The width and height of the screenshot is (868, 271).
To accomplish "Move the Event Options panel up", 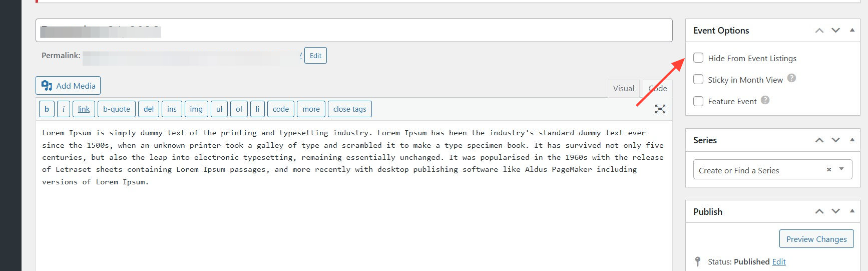I will click(819, 31).
